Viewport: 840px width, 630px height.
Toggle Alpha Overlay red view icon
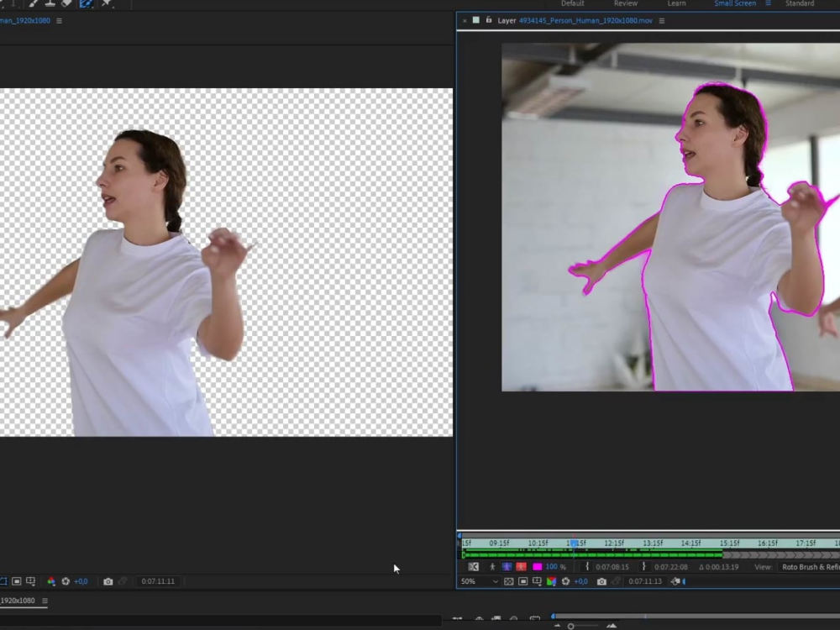521,567
